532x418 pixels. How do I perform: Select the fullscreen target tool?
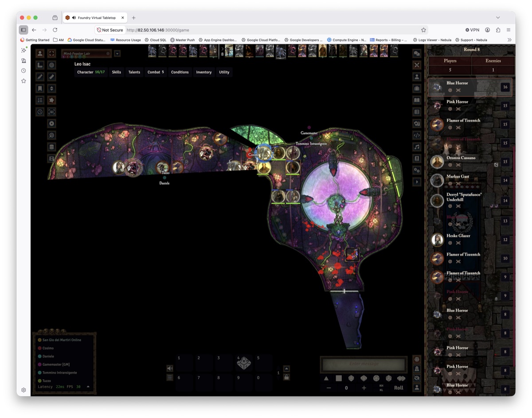pyautogui.click(x=51, y=53)
